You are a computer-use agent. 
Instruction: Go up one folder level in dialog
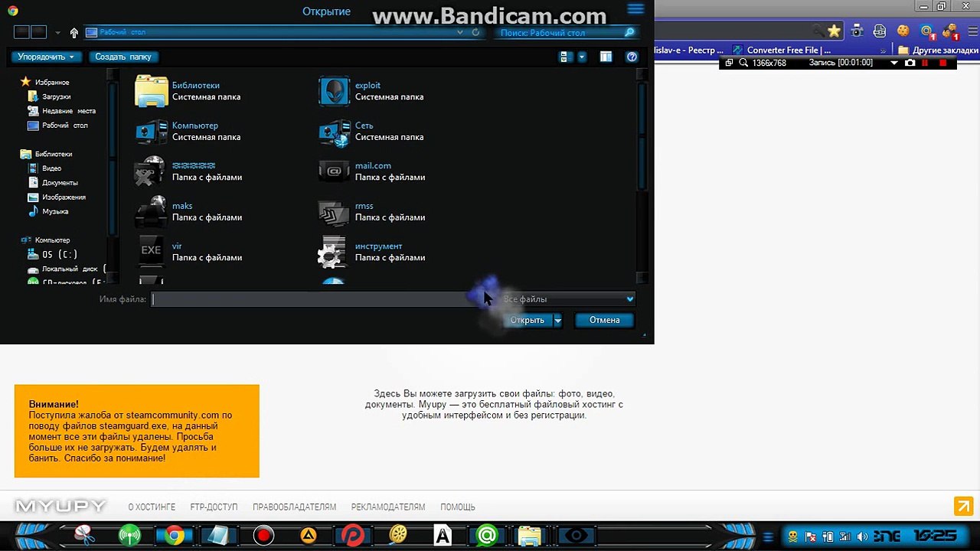(x=73, y=33)
